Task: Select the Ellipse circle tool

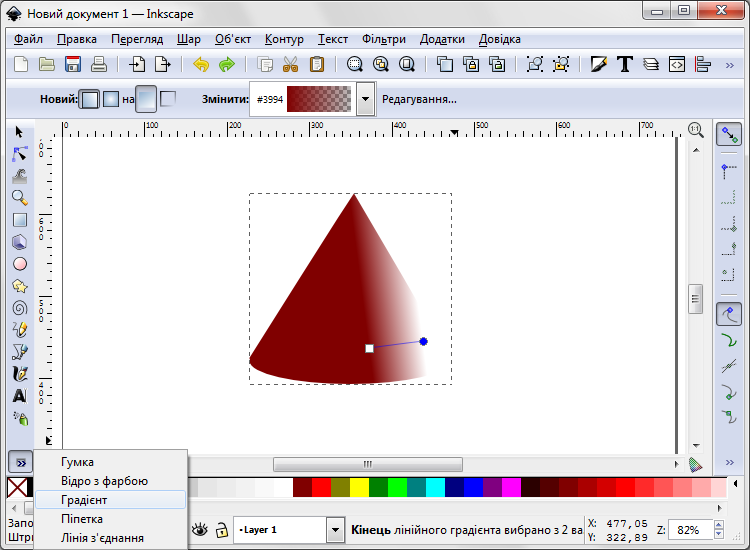Action: pos(20,264)
